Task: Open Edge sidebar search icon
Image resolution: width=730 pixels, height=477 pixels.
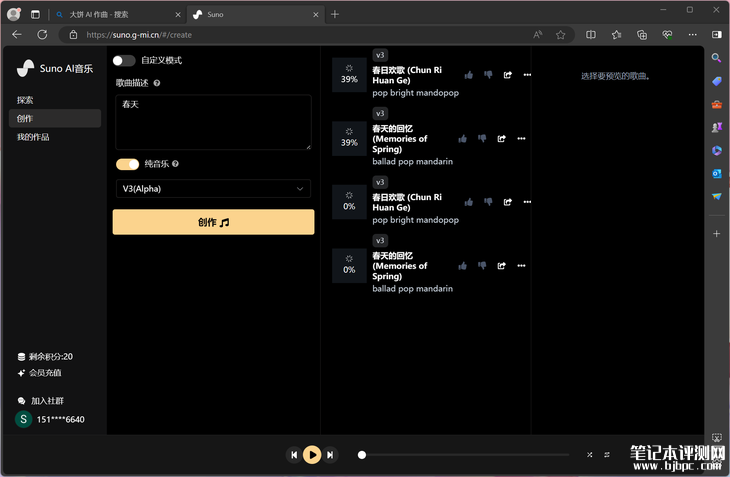Action: point(716,58)
